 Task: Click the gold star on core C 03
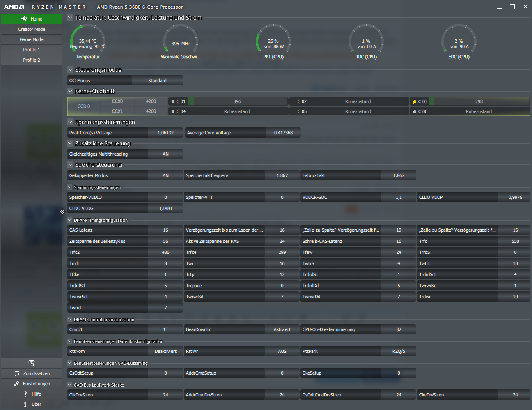coord(415,101)
